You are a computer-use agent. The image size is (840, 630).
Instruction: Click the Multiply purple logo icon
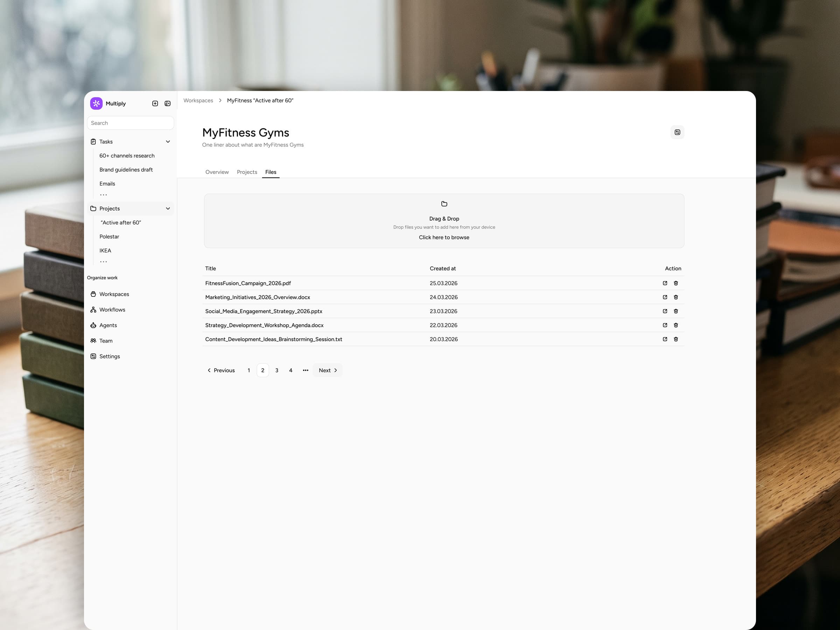96,103
